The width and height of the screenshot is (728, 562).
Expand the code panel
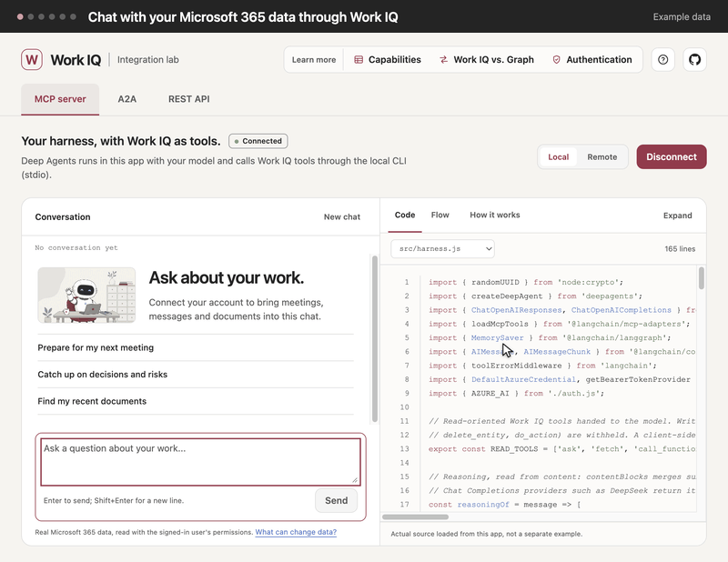(x=677, y=216)
